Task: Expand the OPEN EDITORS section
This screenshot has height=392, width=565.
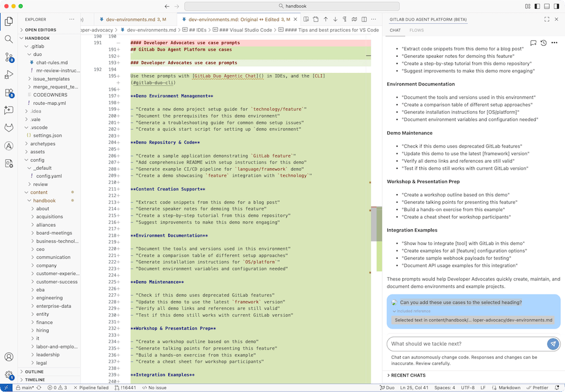Action: pyautogui.click(x=49, y=30)
